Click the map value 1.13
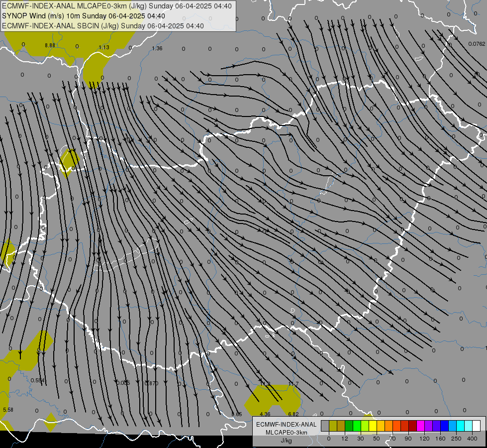Image resolution: width=487 pixels, height=448 pixels. tap(104, 47)
